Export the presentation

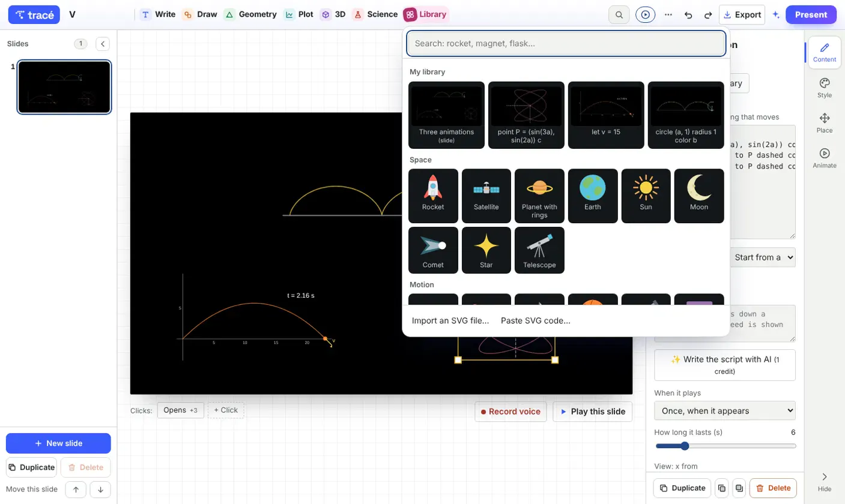pyautogui.click(x=742, y=15)
